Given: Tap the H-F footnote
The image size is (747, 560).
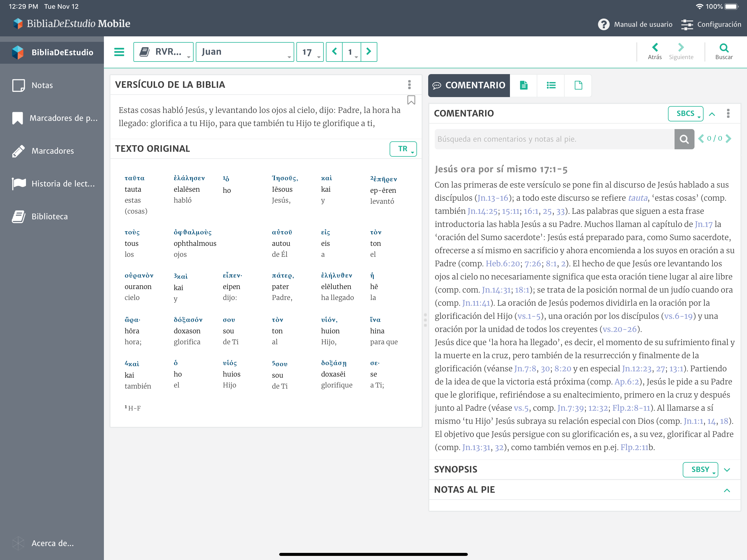Looking at the screenshot, I should click(x=132, y=408).
